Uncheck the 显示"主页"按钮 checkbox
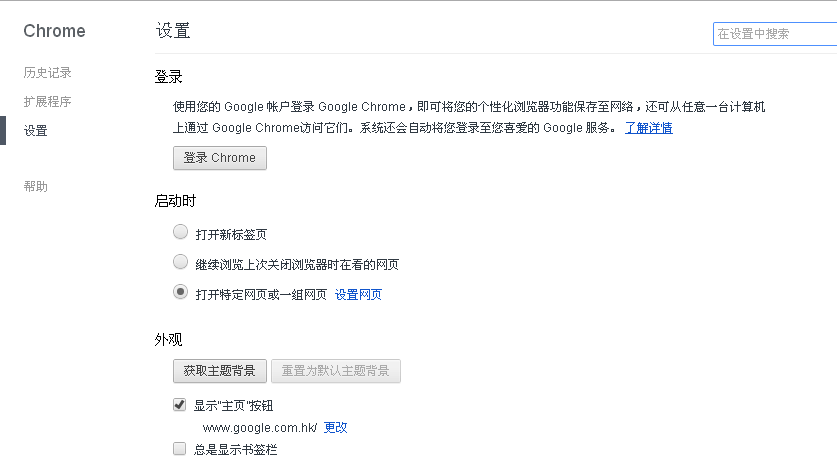This screenshot has width=837, height=458. point(180,405)
